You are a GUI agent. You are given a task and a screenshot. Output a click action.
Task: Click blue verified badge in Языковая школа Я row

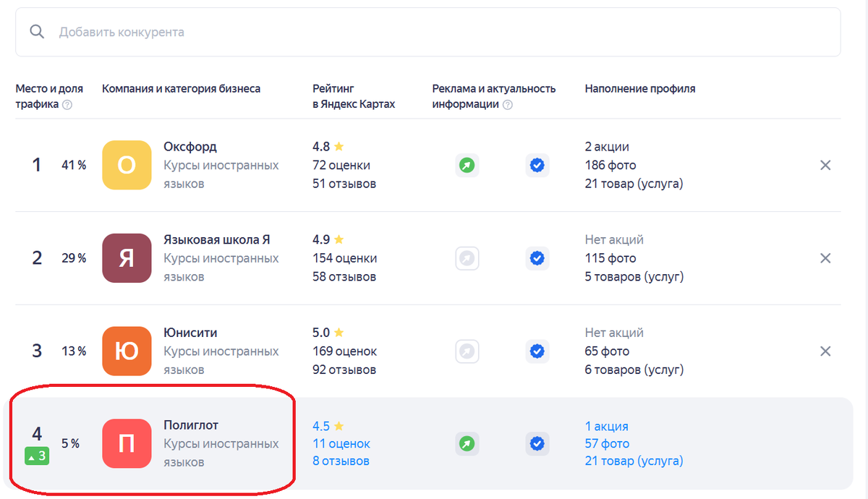pos(537,258)
